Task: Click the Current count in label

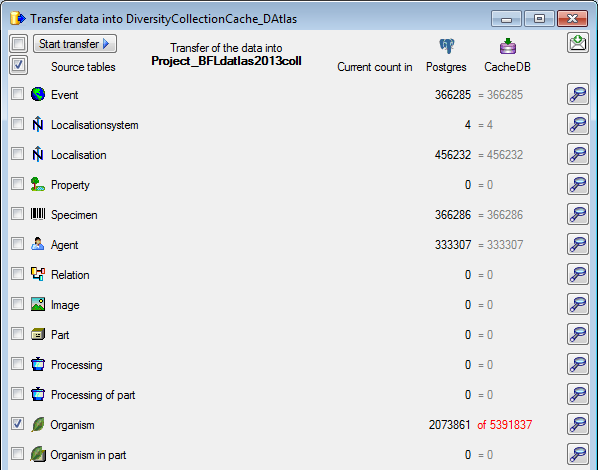Action: 375,67
